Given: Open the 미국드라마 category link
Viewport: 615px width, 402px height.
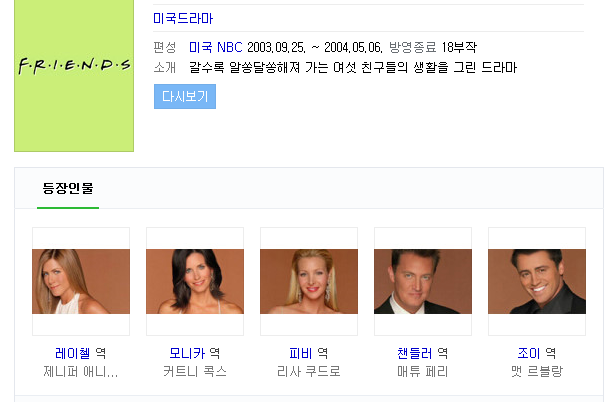Looking at the screenshot, I should (183, 18).
